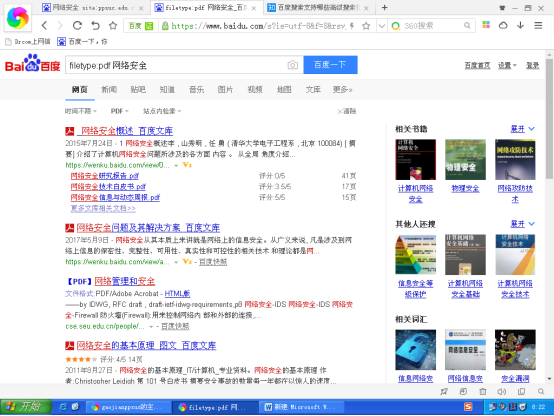Switch to the 贴吧 tab
The image size is (554, 416).
(x=138, y=89)
